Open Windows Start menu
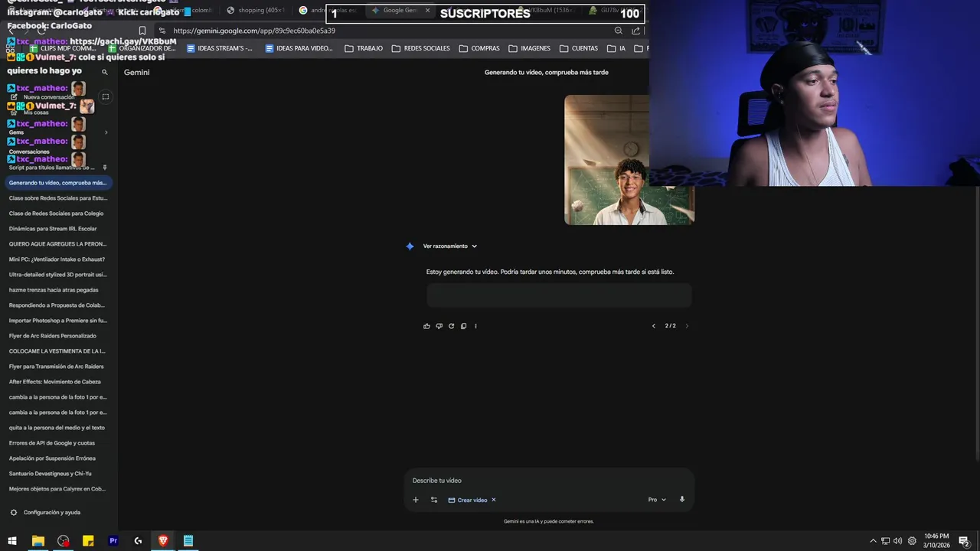The height and width of the screenshot is (551, 980). point(12,541)
